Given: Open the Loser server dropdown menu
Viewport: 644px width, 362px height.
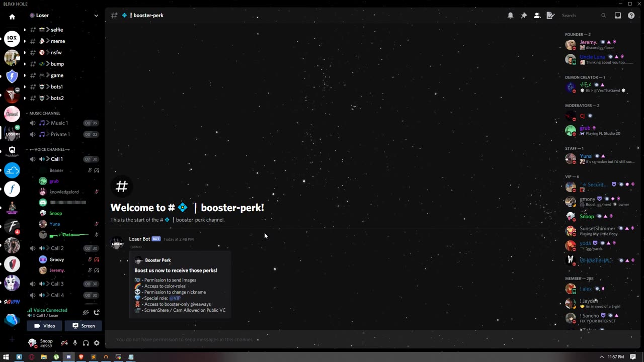Looking at the screenshot, I should (x=96, y=16).
